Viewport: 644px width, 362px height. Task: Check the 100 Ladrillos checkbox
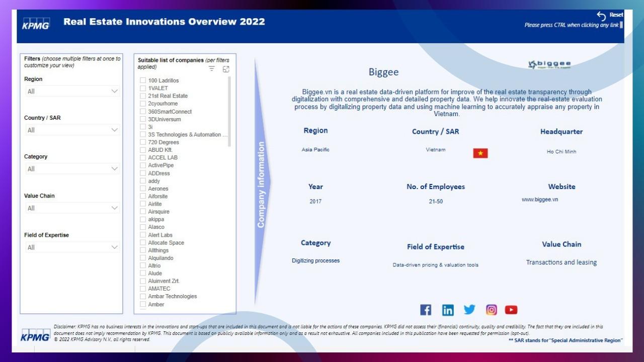tap(143, 80)
